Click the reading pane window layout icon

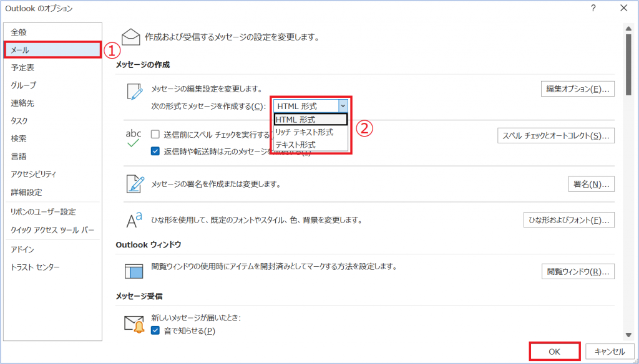point(134,271)
